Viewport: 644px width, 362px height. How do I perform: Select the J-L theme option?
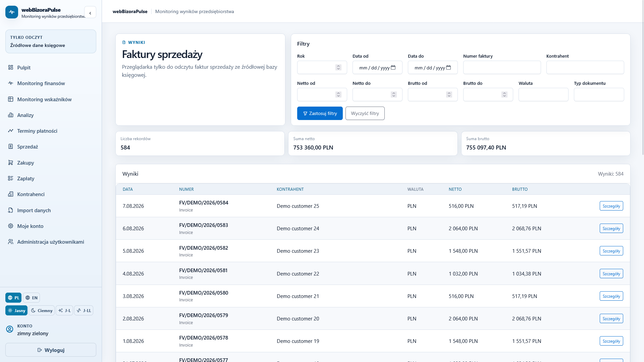(64, 310)
